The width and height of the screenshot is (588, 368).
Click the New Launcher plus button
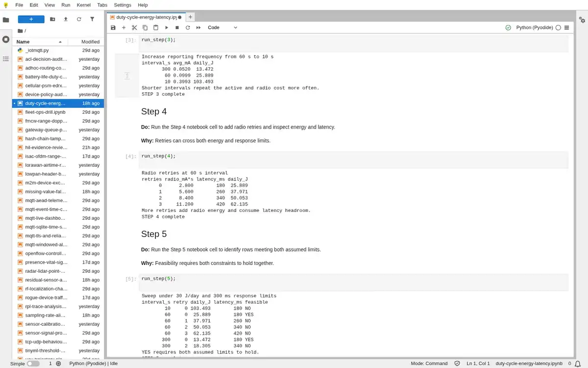point(31,19)
